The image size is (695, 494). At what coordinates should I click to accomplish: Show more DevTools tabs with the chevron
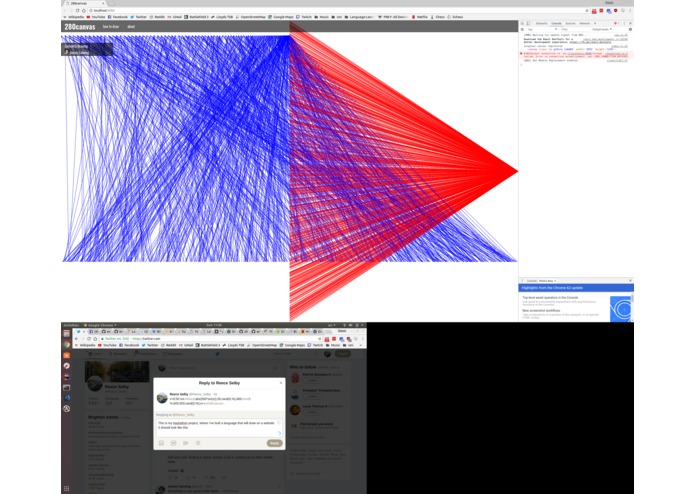coord(595,23)
